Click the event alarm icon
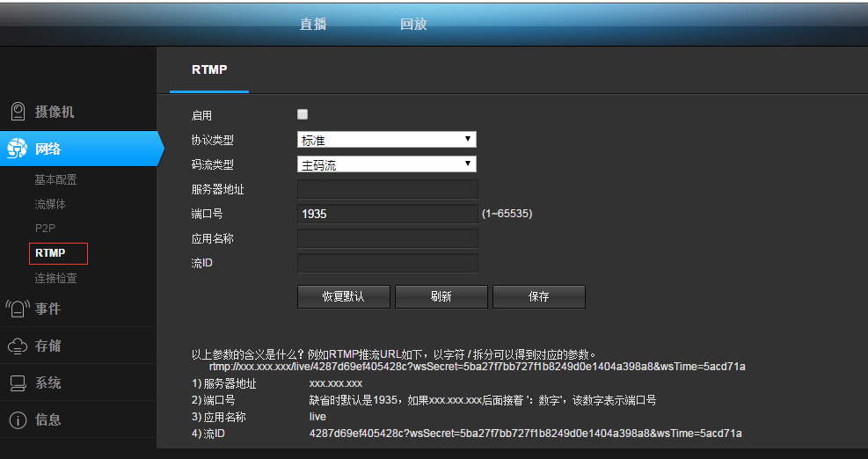Viewport: 868px width, 459px height. pyautogui.click(x=17, y=309)
